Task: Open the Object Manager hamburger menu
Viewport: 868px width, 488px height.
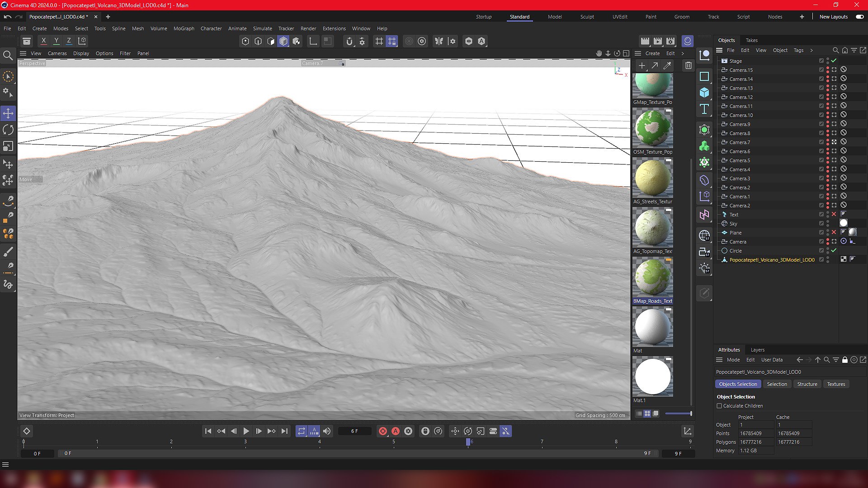Action: (x=719, y=50)
